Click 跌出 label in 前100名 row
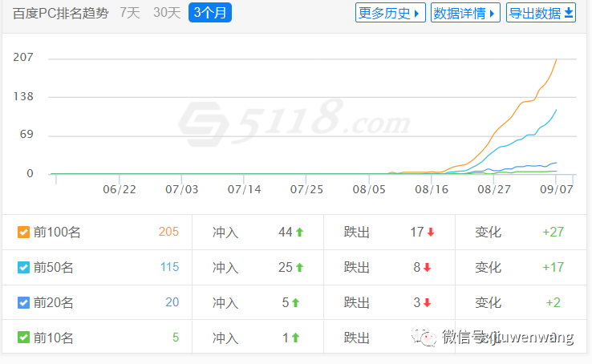592x364 pixels. 357,232
